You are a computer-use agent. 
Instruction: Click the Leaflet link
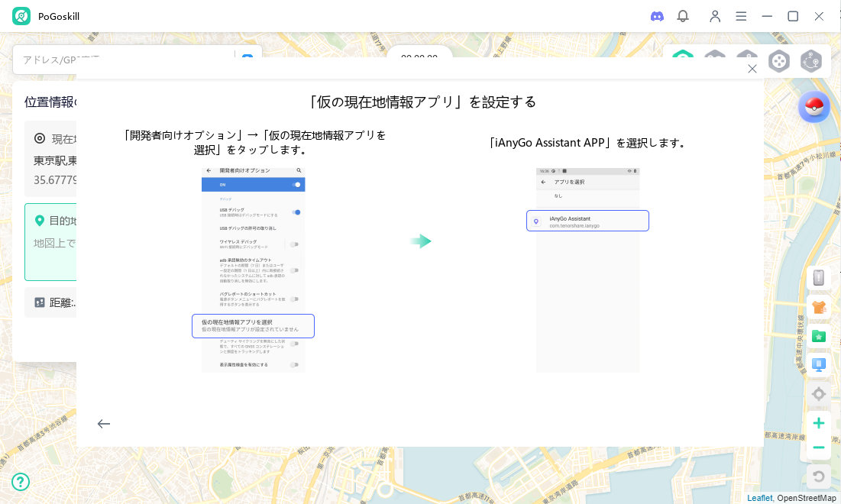(x=759, y=498)
